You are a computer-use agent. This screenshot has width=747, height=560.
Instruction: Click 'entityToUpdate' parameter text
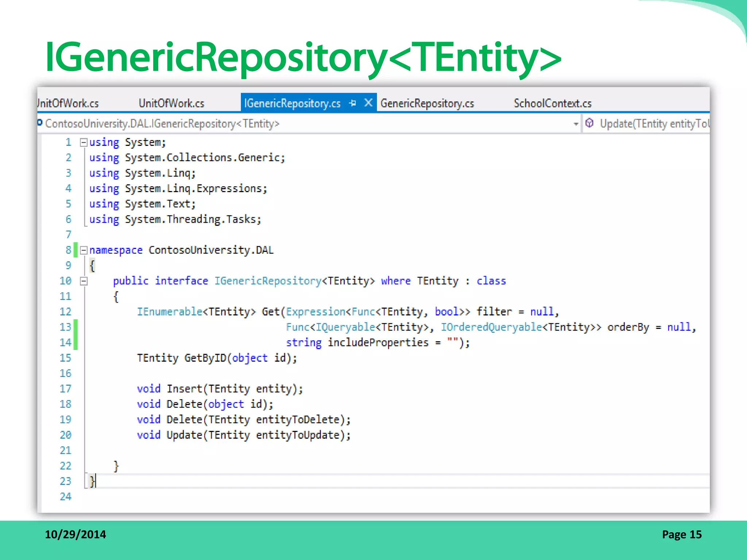[298, 435]
